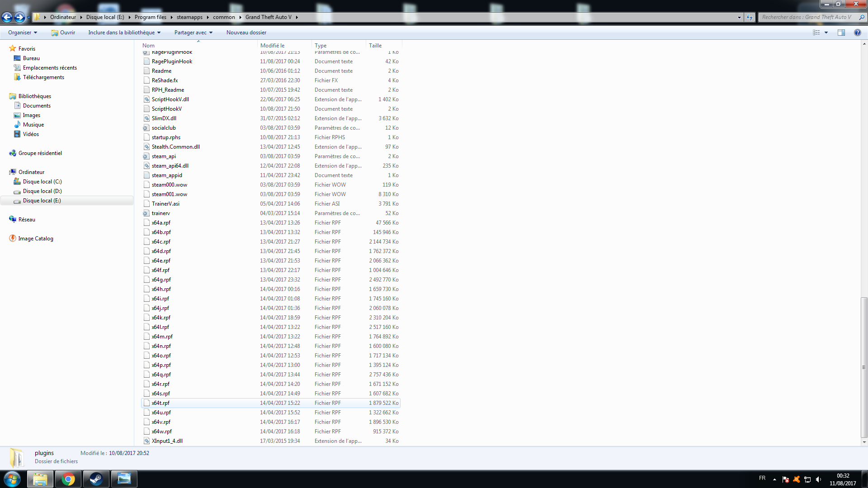Click the vertical scrollbar thumb
Image resolution: width=868 pixels, height=488 pixels.
point(864,367)
